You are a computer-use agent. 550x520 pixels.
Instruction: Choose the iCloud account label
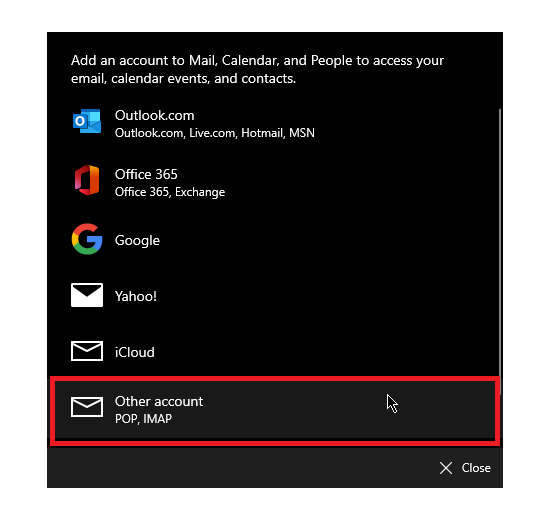coord(135,352)
